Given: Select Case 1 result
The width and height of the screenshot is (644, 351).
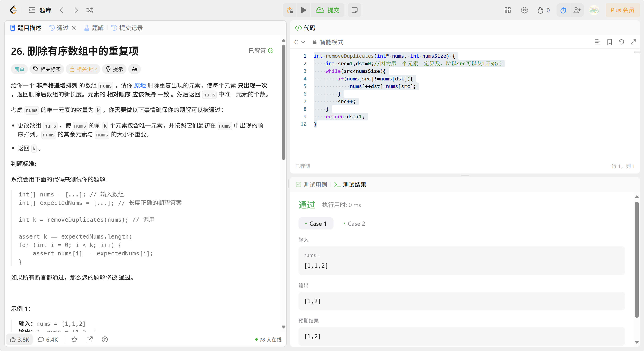Looking at the screenshot, I should tap(316, 223).
